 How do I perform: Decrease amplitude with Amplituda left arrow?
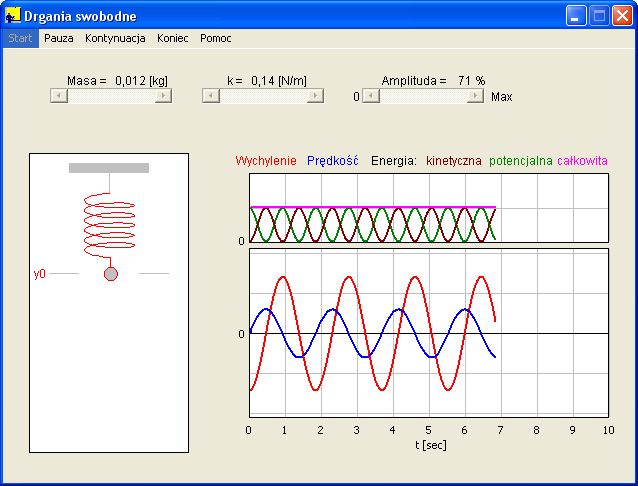click(x=370, y=97)
